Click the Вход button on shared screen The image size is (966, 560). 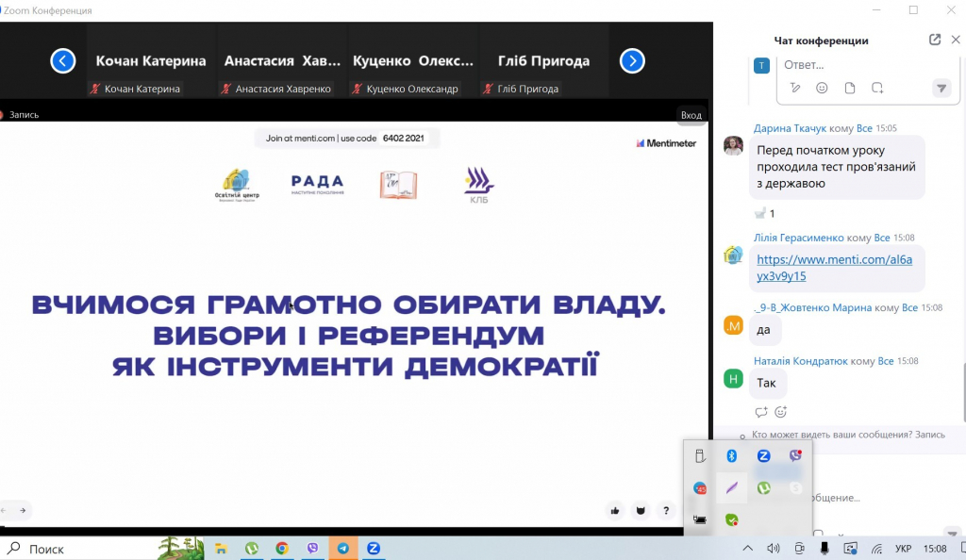coord(691,115)
